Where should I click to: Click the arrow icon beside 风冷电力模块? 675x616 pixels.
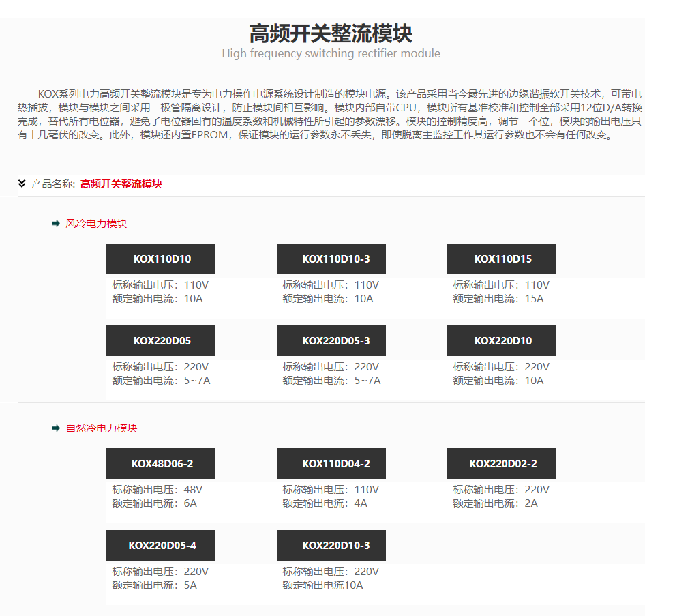point(55,224)
